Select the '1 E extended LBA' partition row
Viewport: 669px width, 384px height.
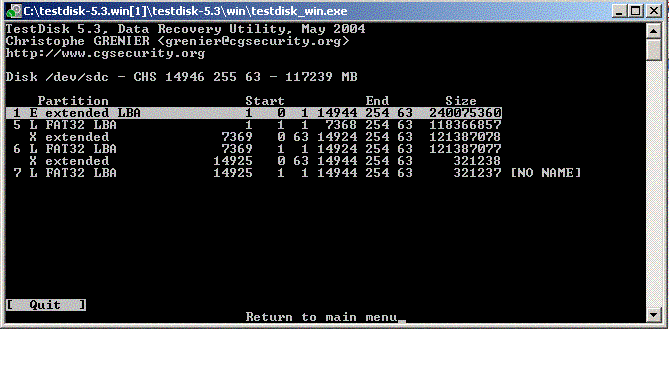point(254,113)
